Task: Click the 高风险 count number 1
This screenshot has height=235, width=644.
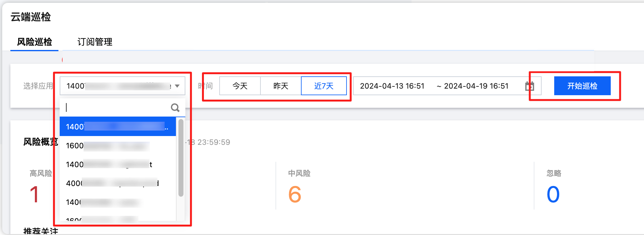Action: click(x=34, y=194)
